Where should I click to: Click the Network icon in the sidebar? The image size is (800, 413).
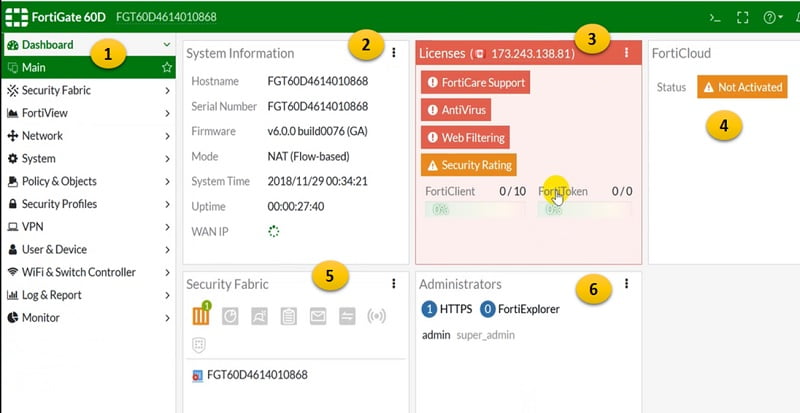click(13, 136)
